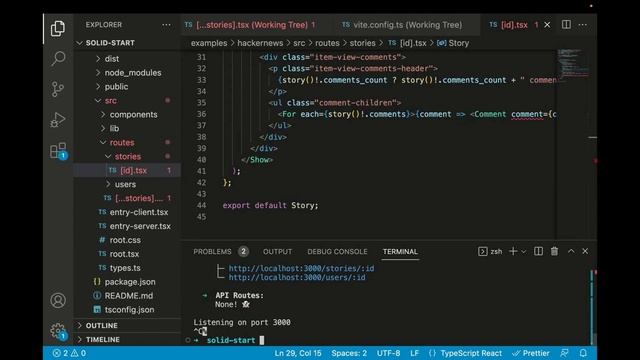This screenshot has width=640, height=360.
Task: Open [id].tsx in the explorer tree
Action: tap(128, 170)
